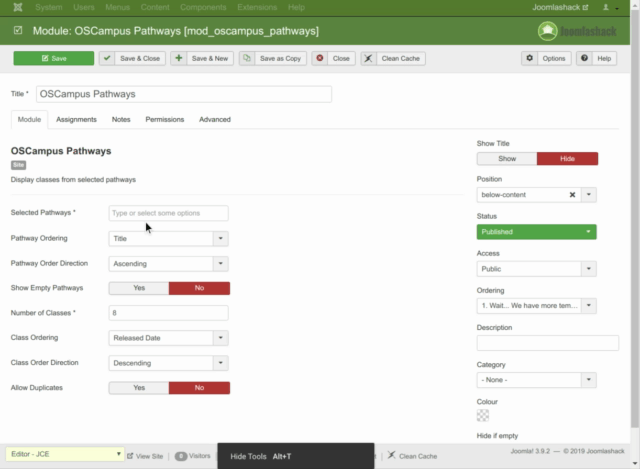Switch to the Notes tab
Image resolution: width=640 pixels, height=469 pixels.
[x=121, y=120]
